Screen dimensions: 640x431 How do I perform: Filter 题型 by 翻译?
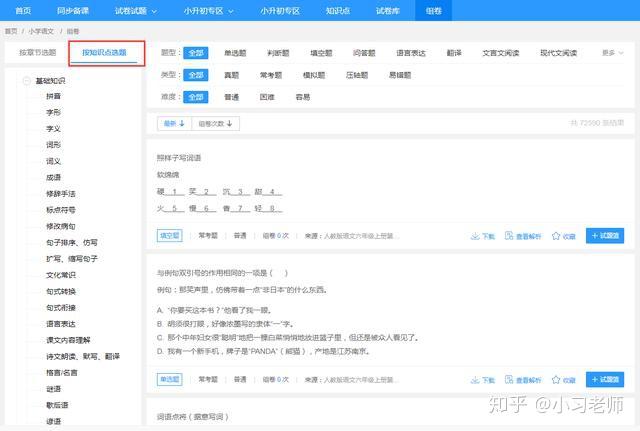click(x=454, y=53)
